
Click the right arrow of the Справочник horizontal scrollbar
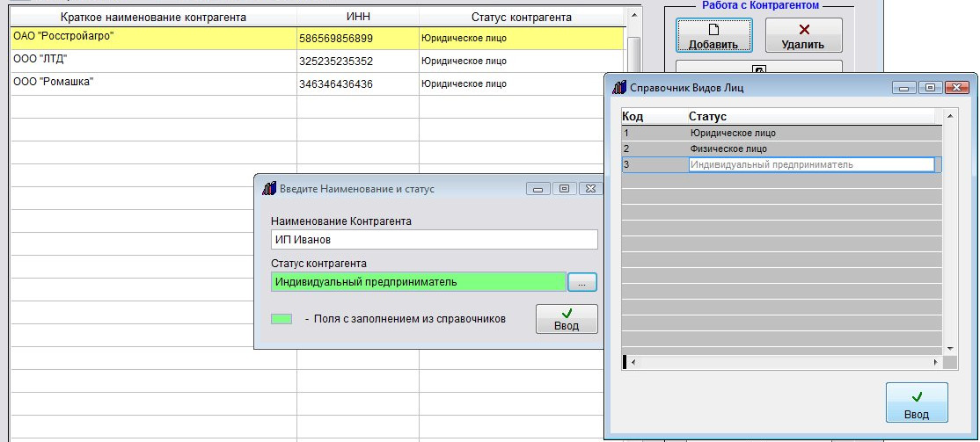coord(936,362)
